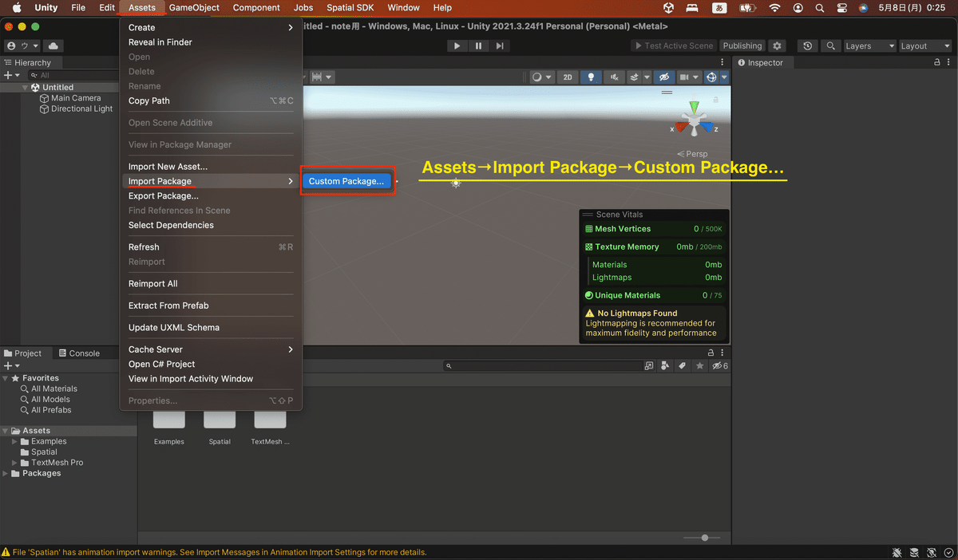Collapse the Untitled scene in Hierarchy
This screenshot has width=958, height=560.
tap(26, 87)
